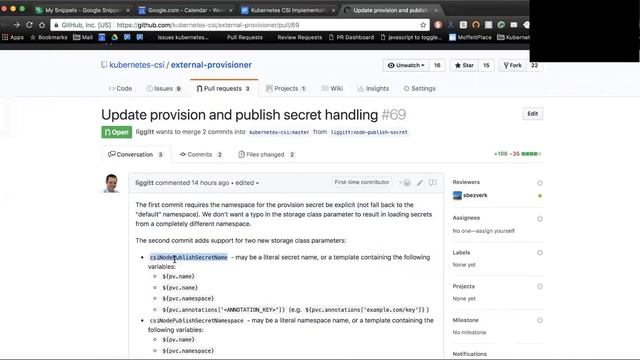Viewport: 640px width, 360px height.
Task: Open liggitt's avatar picture
Action: point(111,183)
